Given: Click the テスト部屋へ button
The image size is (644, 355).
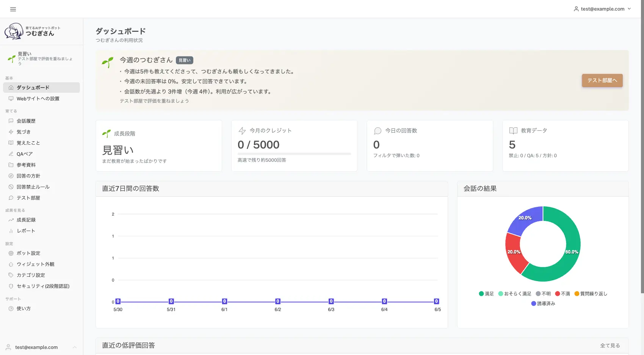Looking at the screenshot, I should [602, 80].
